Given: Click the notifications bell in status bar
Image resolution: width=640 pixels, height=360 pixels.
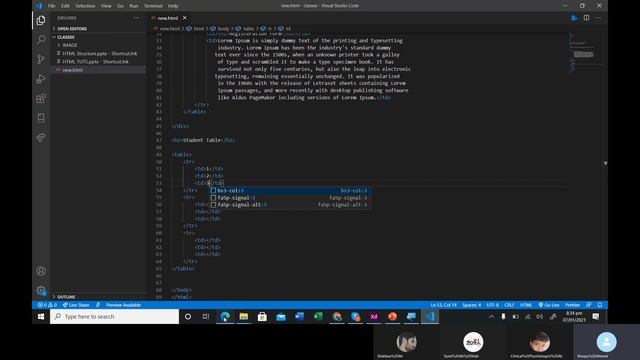Looking at the screenshot, I should (x=600, y=305).
